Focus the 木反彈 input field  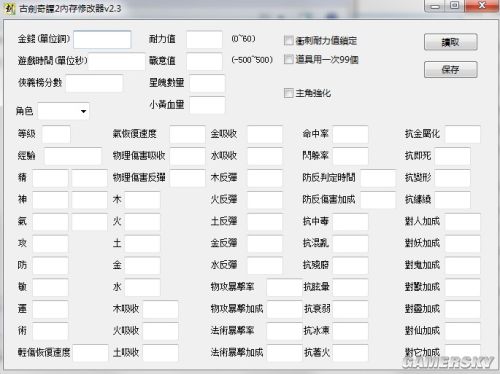(x=265, y=178)
